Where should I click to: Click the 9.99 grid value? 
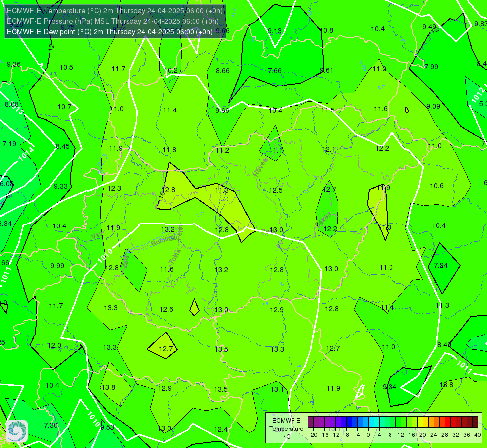click(57, 266)
